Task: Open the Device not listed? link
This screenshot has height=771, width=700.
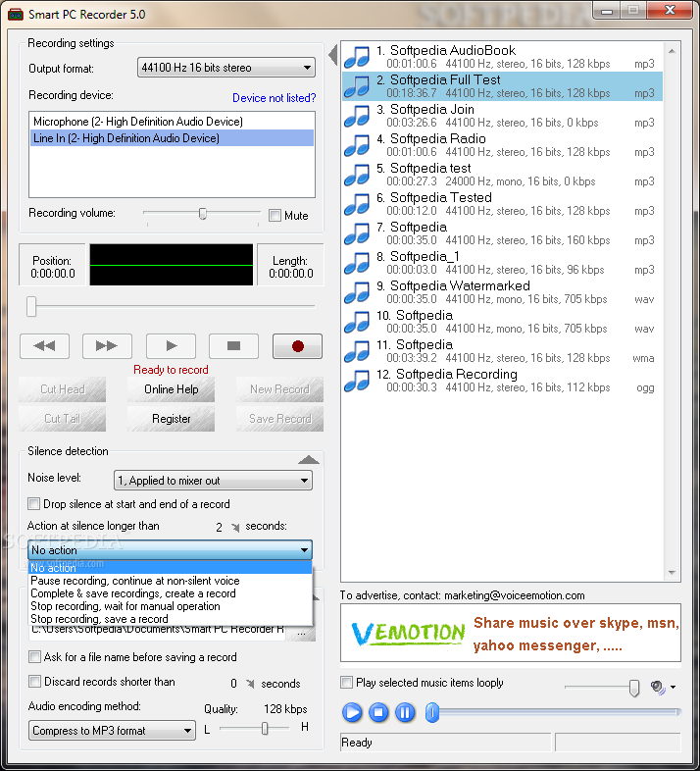Action: point(274,98)
